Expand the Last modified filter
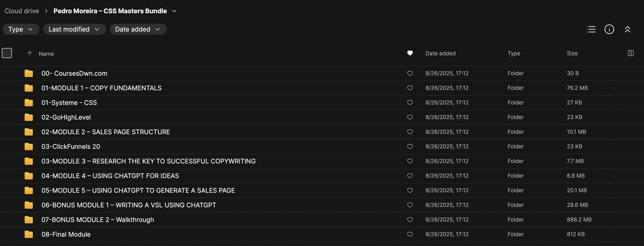Image resolution: width=644 pixels, height=246 pixels. click(x=74, y=29)
